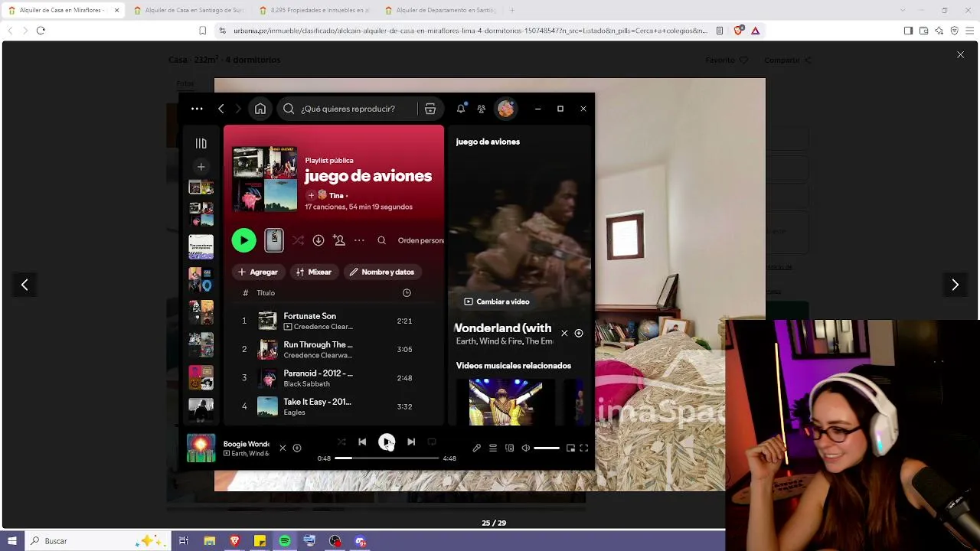Go back in Spotify navigation
This screenshot has height=551, width=980.
coord(221,109)
